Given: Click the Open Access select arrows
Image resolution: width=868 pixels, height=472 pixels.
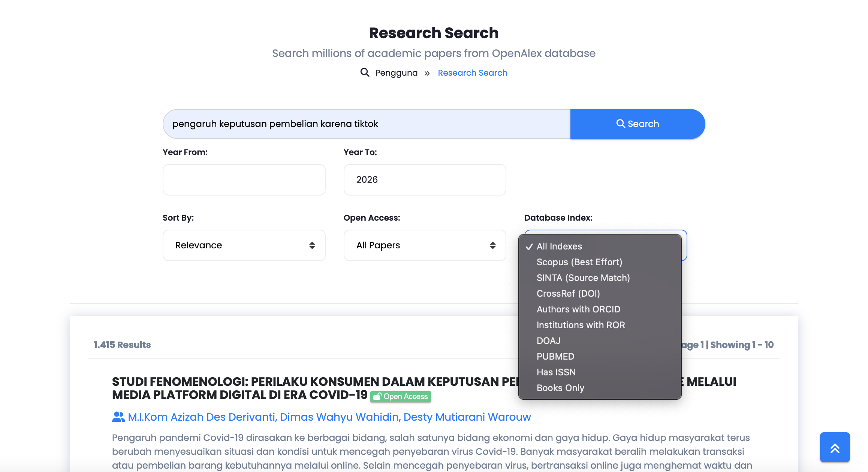Looking at the screenshot, I should [x=492, y=245].
